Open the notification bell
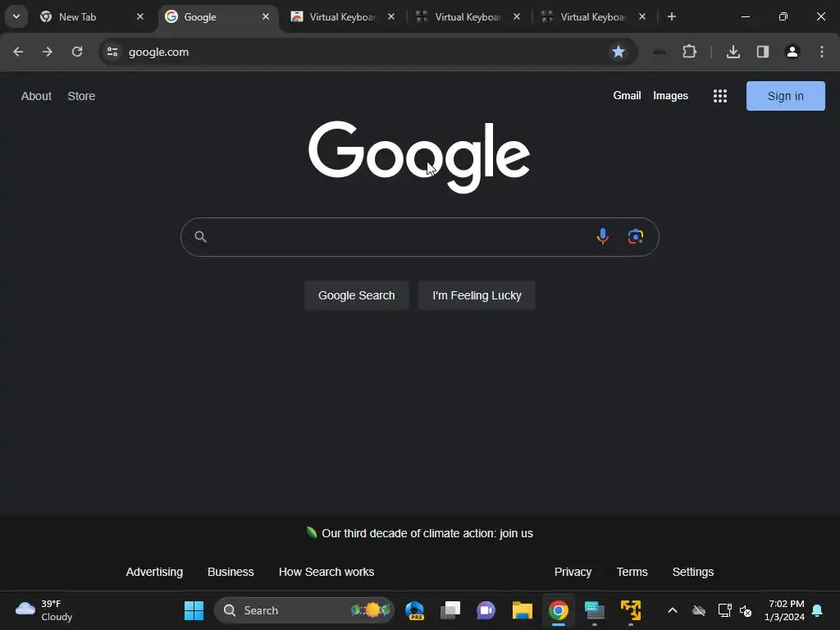 tap(817, 610)
